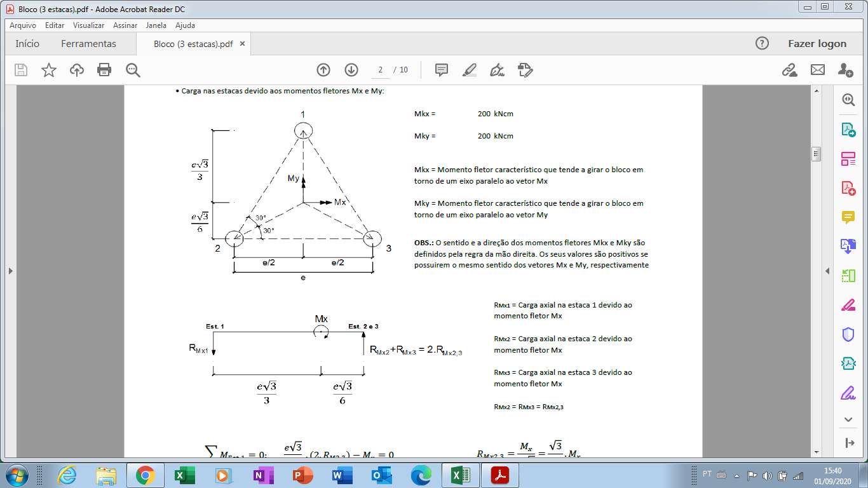Open find text magnifier icon
Viewport: 868px width, 488px height.
point(133,70)
